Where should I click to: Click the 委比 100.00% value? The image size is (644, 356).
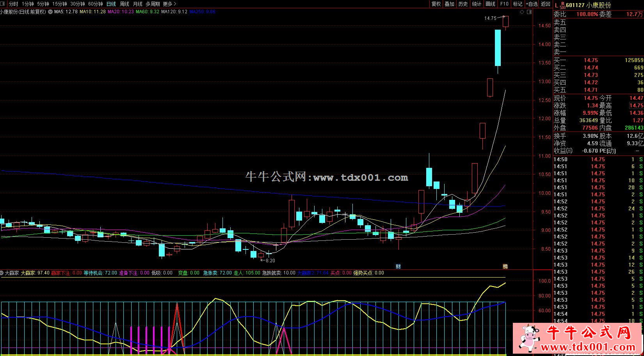[x=587, y=14]
